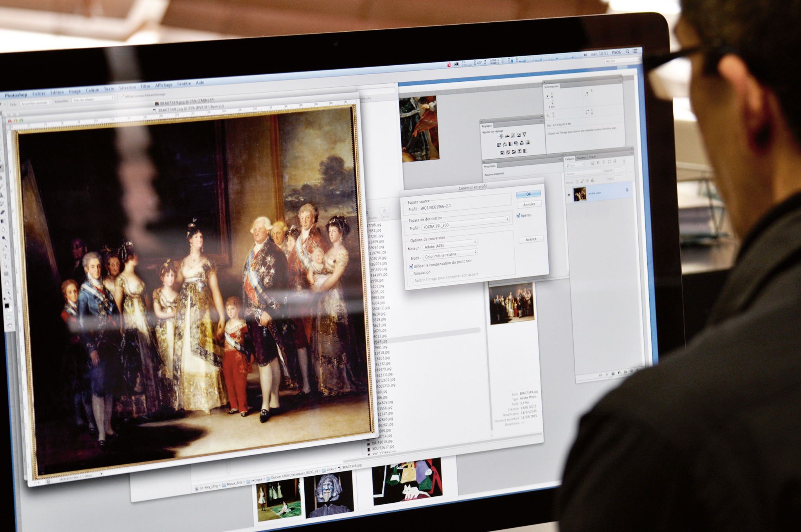This screenshot has height=532, width=801.
Task: Filter Calques panel by type layers (T icon)
Action: tap(604, 162)
